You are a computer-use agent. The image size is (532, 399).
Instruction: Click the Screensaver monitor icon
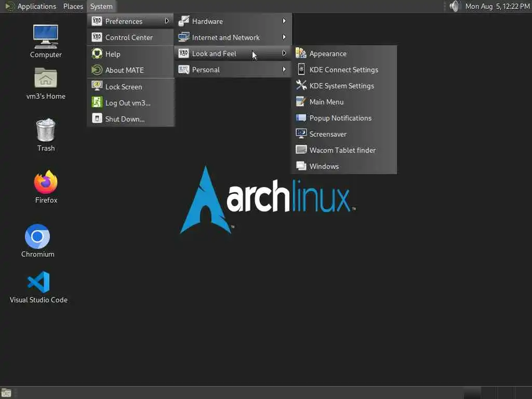[x=301, y=134]
